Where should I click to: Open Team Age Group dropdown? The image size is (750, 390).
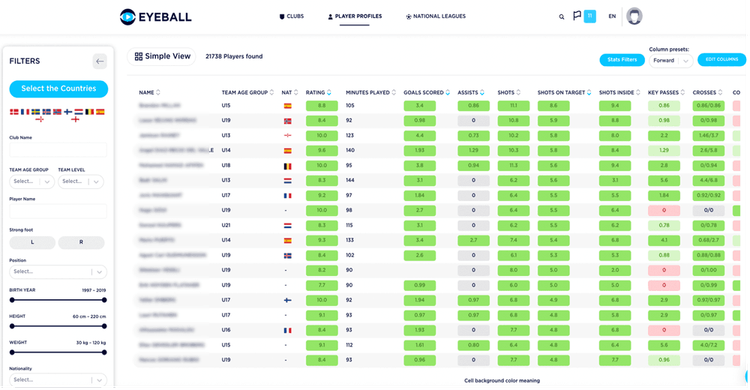point(32,181)
